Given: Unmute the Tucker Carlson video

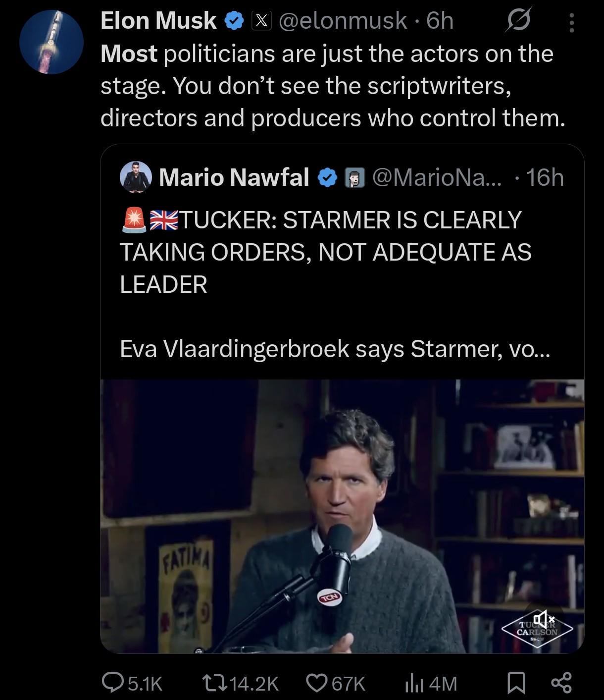Looking at the screenshot, I should [x=543, y=618].
